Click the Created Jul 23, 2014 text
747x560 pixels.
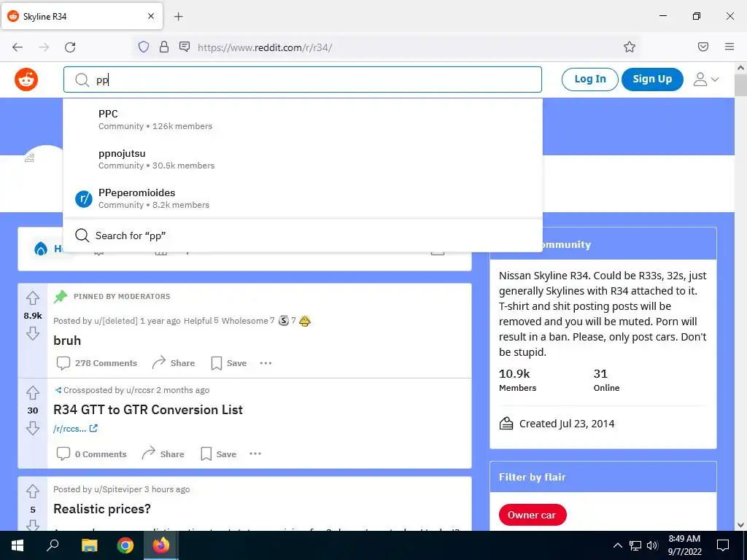click(566, 424)
